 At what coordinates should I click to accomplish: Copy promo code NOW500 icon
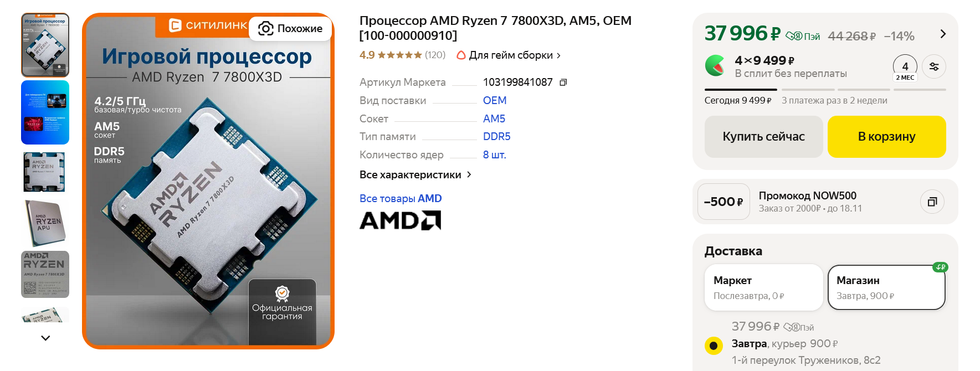click(932, 202)
